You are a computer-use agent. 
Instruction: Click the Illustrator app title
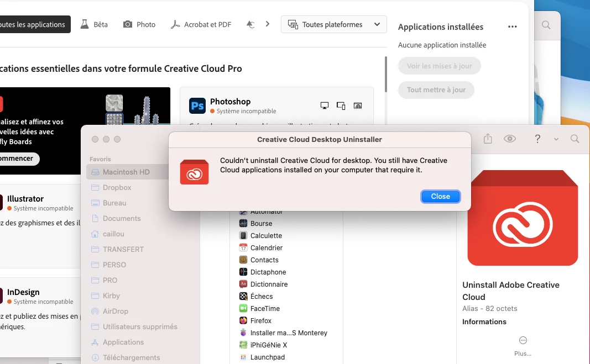(25, 198)
